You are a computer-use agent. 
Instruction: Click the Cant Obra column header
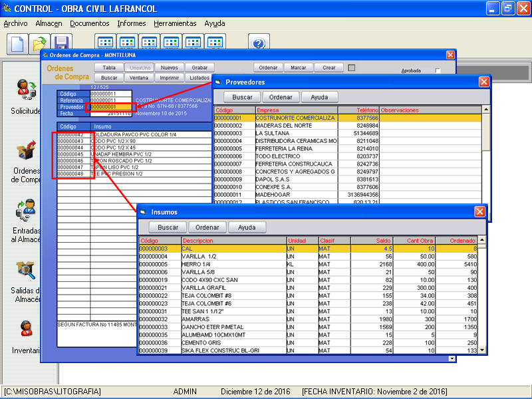414,241
